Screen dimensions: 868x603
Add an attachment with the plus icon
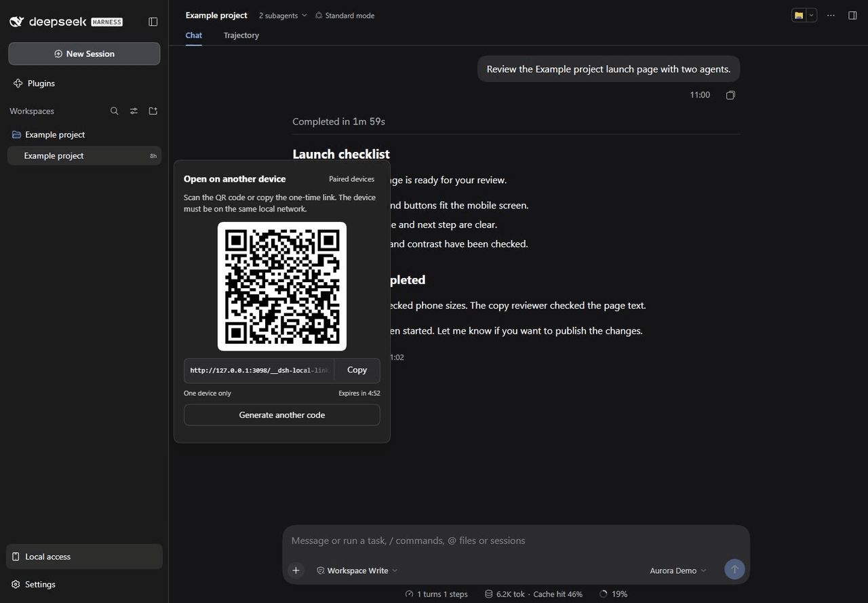[x=296, y=570]
